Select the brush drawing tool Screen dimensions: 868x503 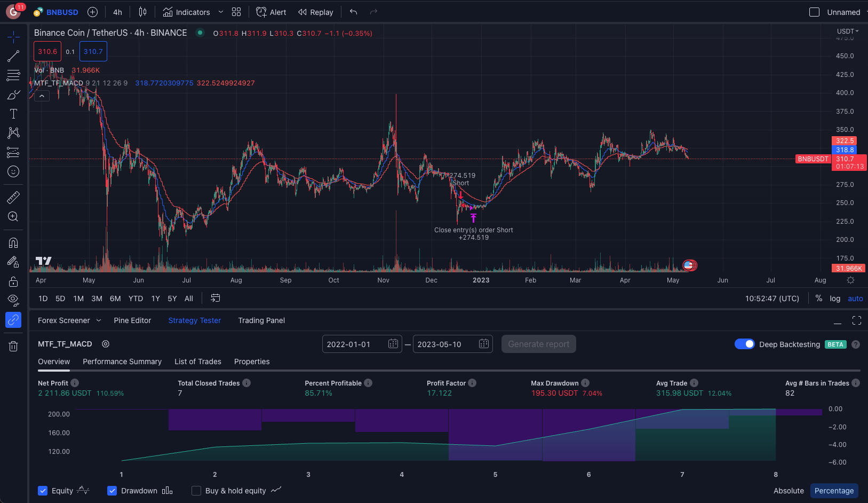(x=13, y=95)
